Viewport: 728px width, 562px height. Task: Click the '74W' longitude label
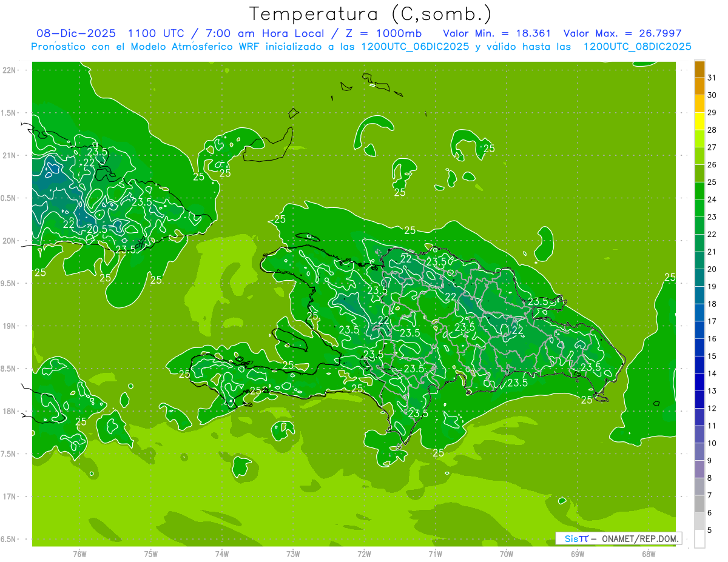(222, 554)
